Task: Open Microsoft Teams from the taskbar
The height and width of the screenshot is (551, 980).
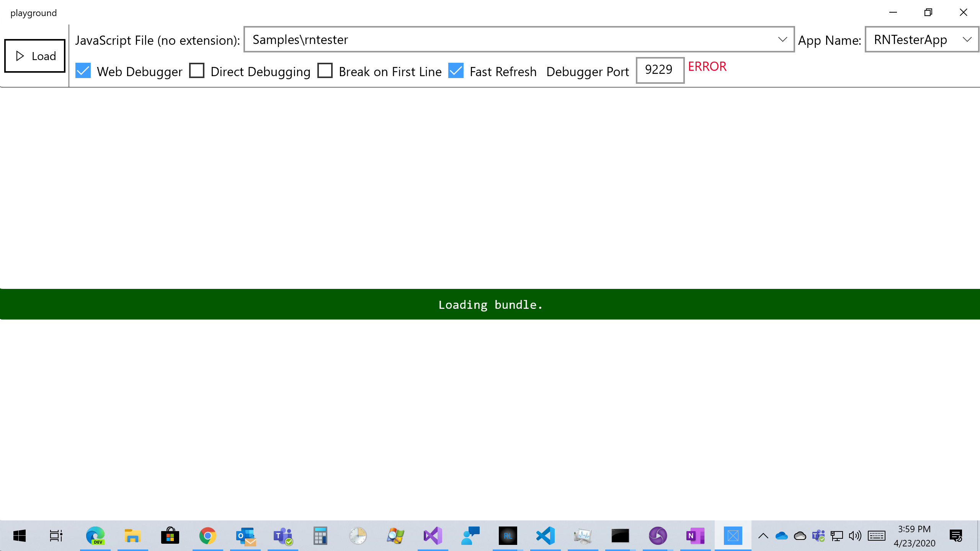Action: pyautogui.click(x=283, y=536)
